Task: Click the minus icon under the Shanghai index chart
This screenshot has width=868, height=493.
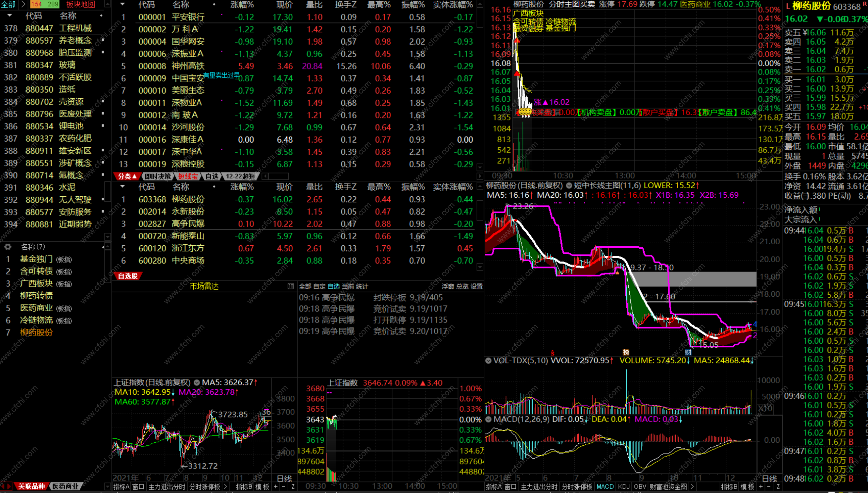Action: pos(284,487)
